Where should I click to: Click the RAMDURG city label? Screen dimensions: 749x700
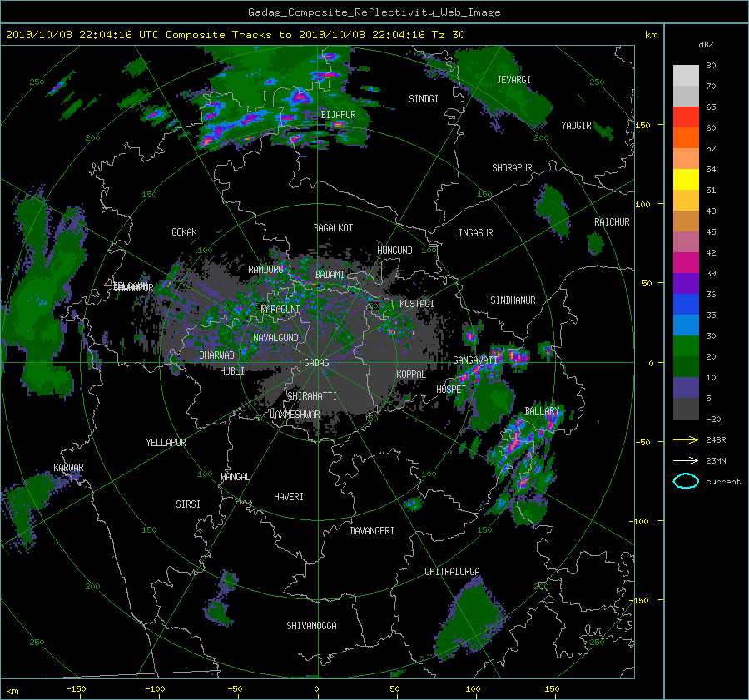(x=265, y=270)
